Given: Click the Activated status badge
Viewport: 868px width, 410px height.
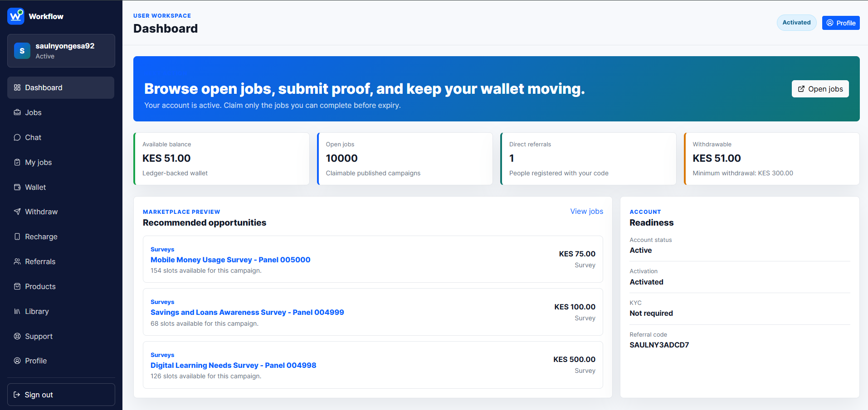Looking at the screenshot, I should coord(796,23).
